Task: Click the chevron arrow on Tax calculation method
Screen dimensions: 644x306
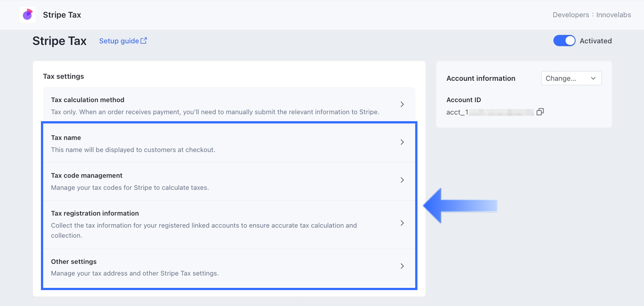Action: click(402, 104)
